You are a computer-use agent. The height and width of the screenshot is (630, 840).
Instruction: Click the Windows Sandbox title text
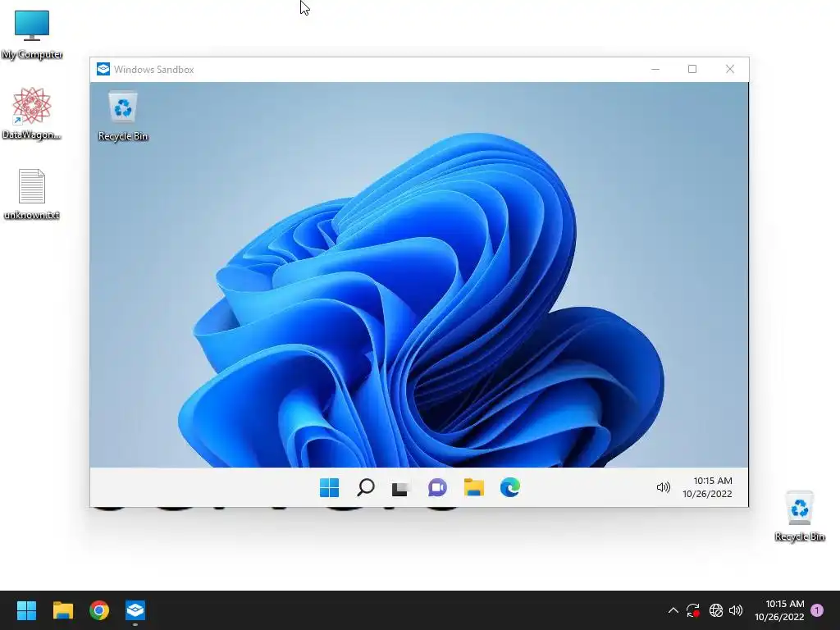pyautogui.click(x=153, y=70)
